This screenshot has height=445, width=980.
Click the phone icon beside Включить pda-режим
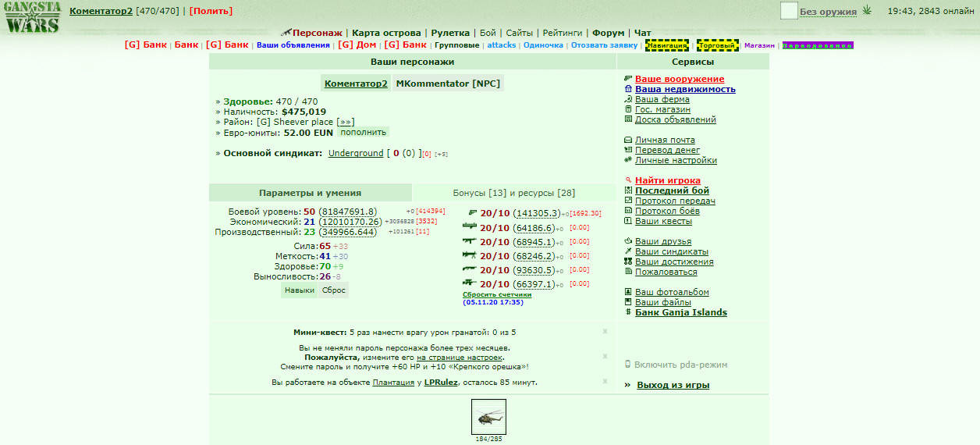(628, 365)
